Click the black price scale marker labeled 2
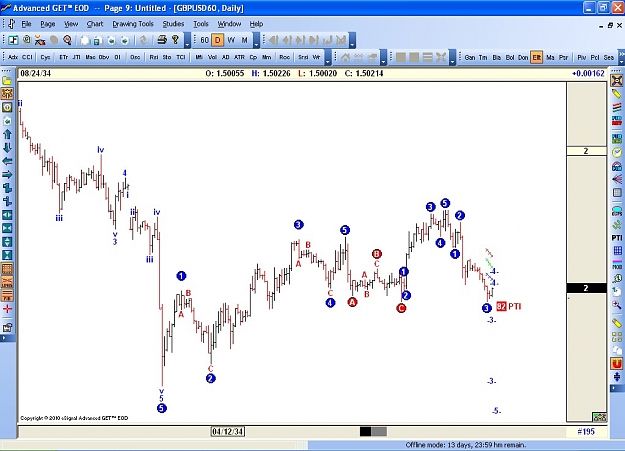The height and width of the screenshot is (451, 625). click(586, 288)
